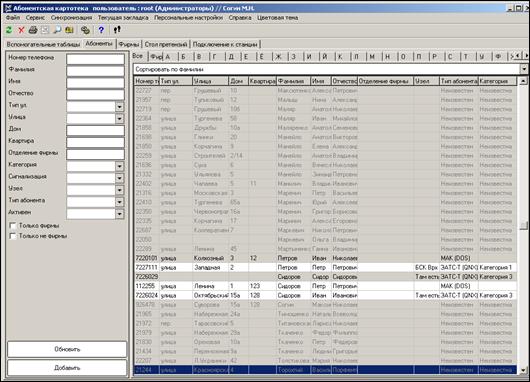Click the 'Обновить' button
The height and width of the screenshot is (382, 530).
click(x=67, y=349)
